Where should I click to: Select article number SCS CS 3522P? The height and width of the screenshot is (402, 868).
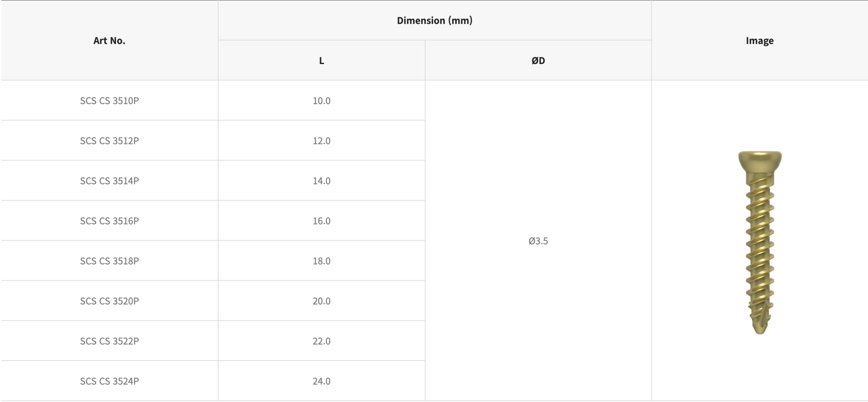(109, 341)
